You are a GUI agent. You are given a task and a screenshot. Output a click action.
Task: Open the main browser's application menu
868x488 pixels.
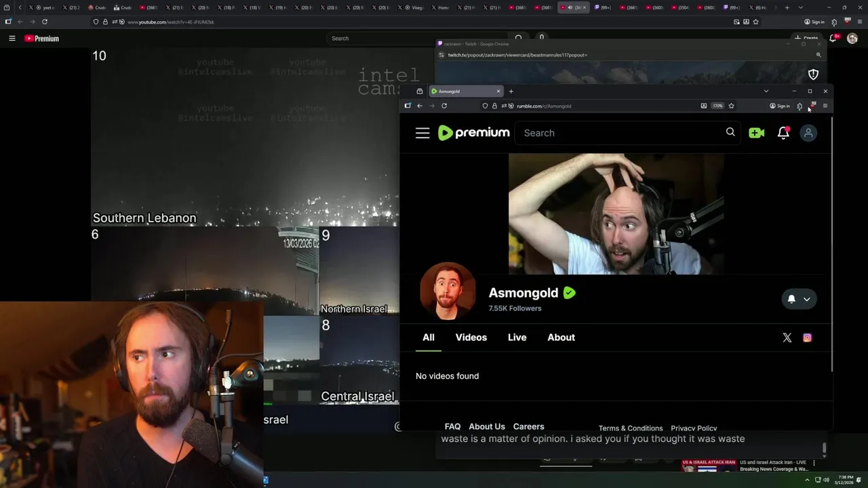(860, 22)
